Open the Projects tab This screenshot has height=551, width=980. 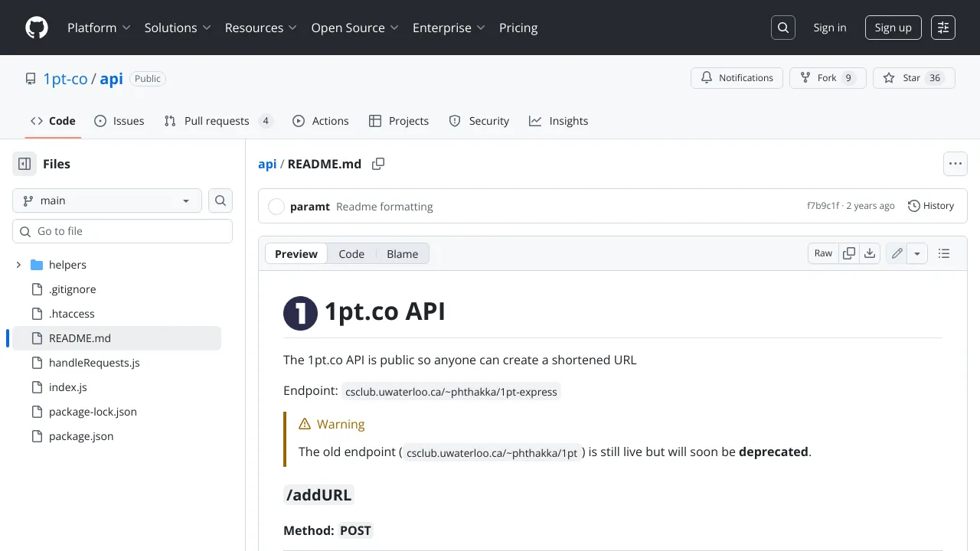pyautogui.click(x=398, y=121)
